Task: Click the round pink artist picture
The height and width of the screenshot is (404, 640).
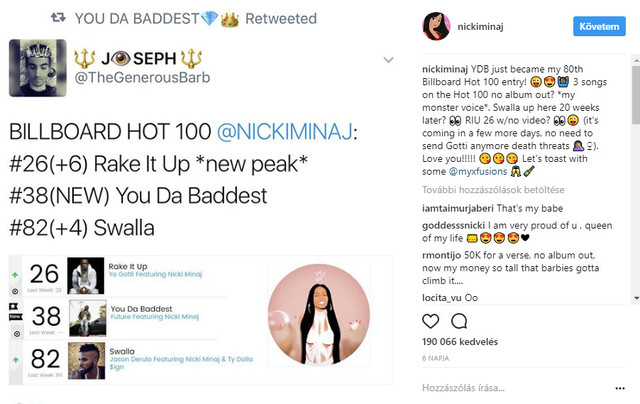Action: pos(316,316)
